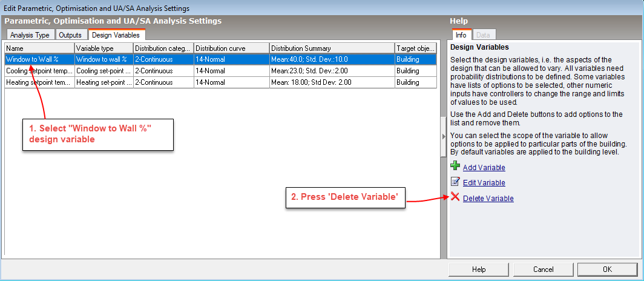This screenshot has height=281, width=644.
Task: Switch to the Analysis Type tab
Action: tap(30, 35)
